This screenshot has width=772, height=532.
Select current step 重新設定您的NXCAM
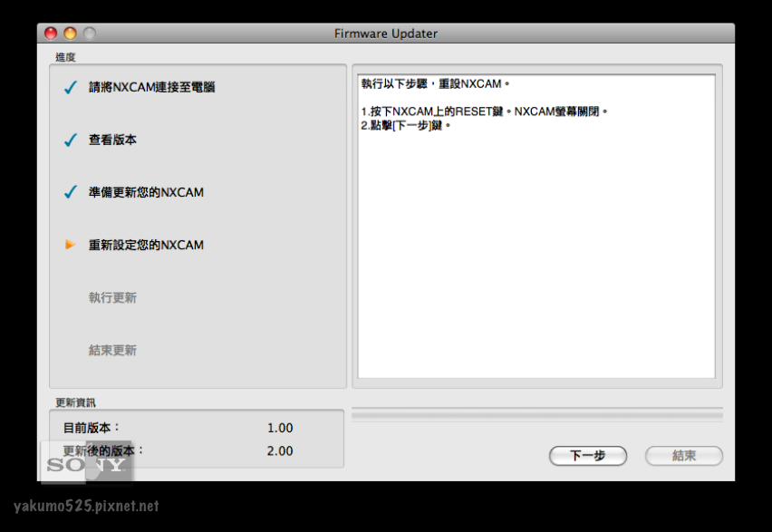[x=146, y=245]
